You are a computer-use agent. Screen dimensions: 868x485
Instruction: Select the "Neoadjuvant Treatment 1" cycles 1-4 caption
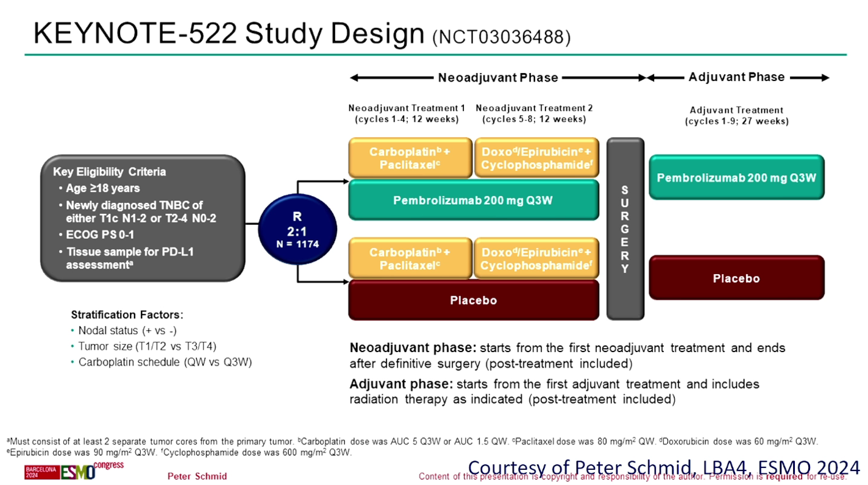click(407, 113)
